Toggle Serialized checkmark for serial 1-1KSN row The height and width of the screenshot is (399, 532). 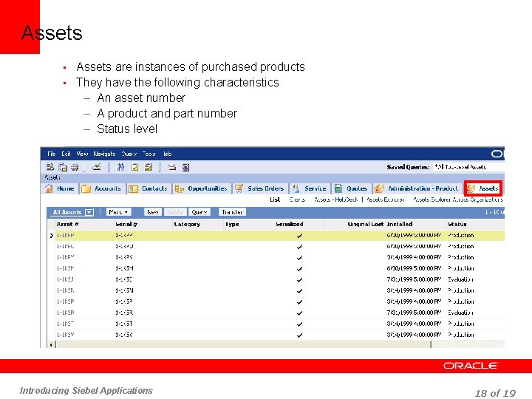click(299, 291)
